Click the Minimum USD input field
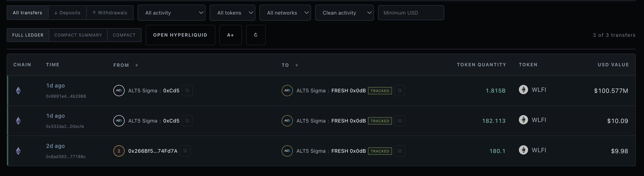 tap(411, 13)
